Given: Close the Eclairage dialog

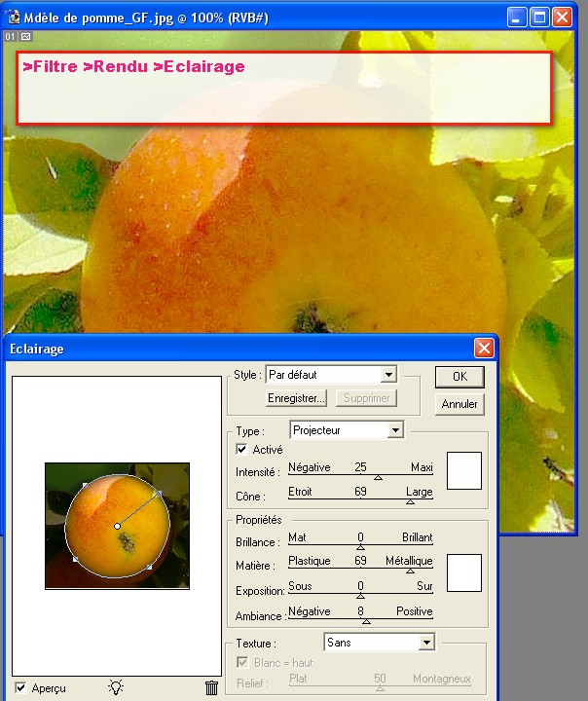Looking at the screenshot, I should coord(484,348).
